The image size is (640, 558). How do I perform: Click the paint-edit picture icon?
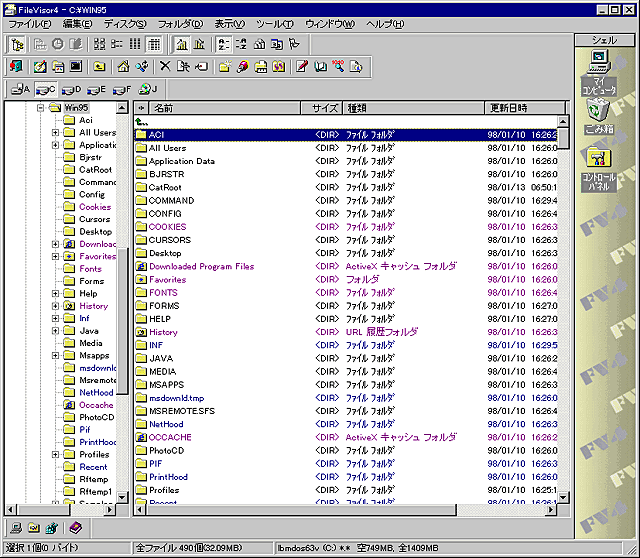point(40,67)
